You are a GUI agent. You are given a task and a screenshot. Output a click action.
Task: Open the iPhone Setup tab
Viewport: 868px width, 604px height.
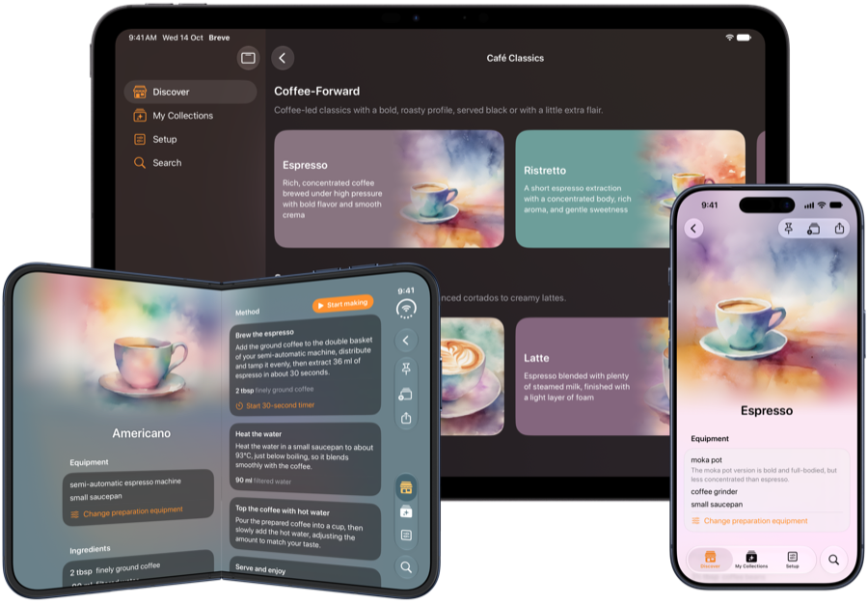[792, 560]
